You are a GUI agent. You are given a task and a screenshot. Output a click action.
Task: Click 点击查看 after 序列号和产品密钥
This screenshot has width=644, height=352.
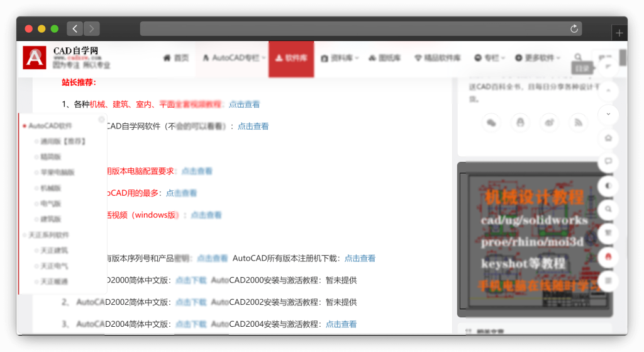213,258
